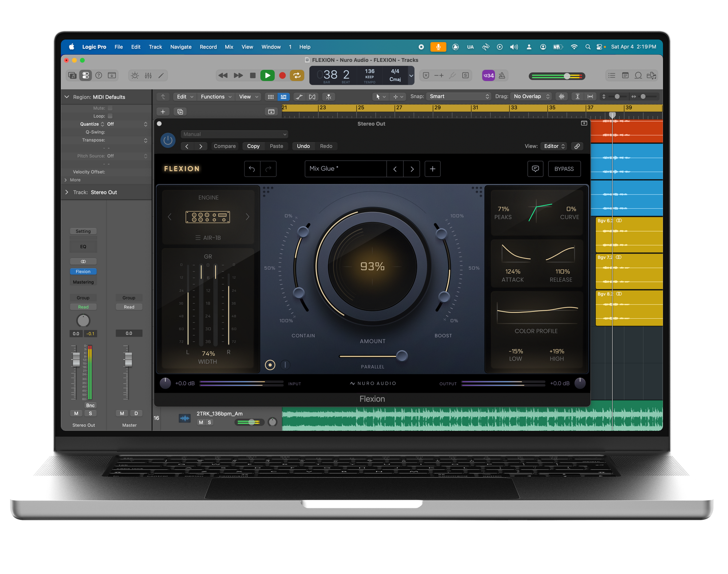Add a new track with plus button
The image size is (728, 574).
[x=163, y=111]
